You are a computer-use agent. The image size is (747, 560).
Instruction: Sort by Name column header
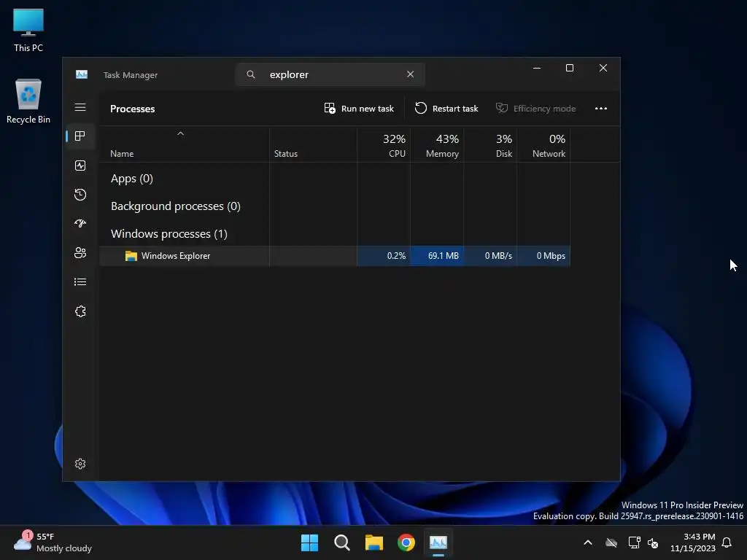point(184,145)
